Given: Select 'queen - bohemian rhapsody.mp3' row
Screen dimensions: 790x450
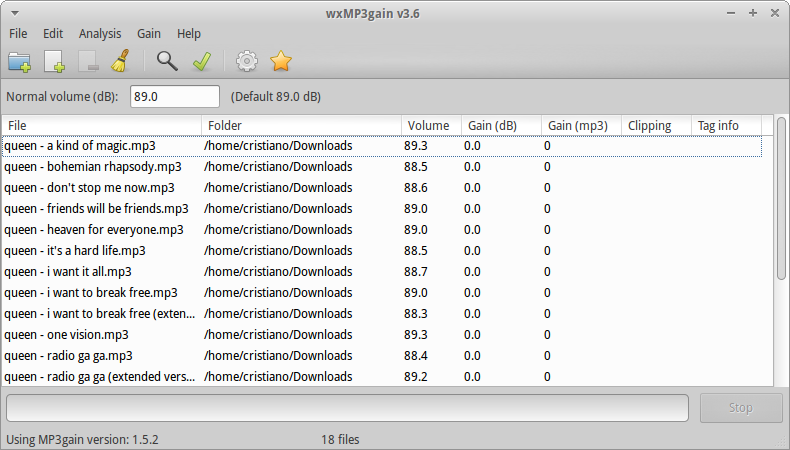Looking at the screenshot, I should 382,167.
